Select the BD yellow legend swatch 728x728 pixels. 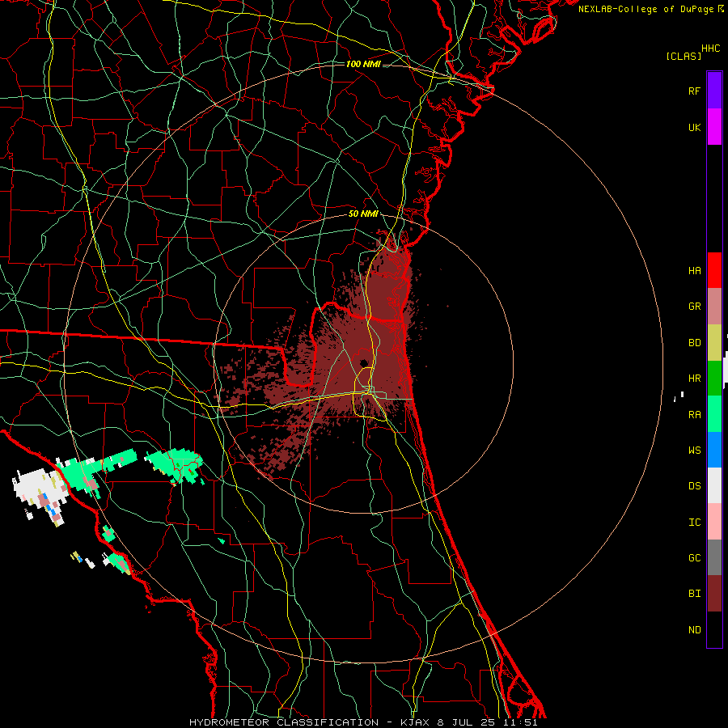pos(714,343)
